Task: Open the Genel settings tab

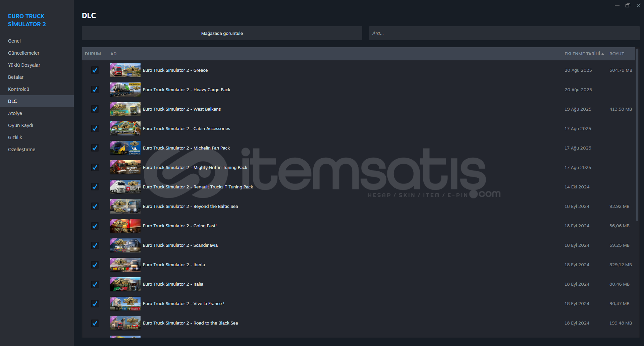Action: (37, 41)
